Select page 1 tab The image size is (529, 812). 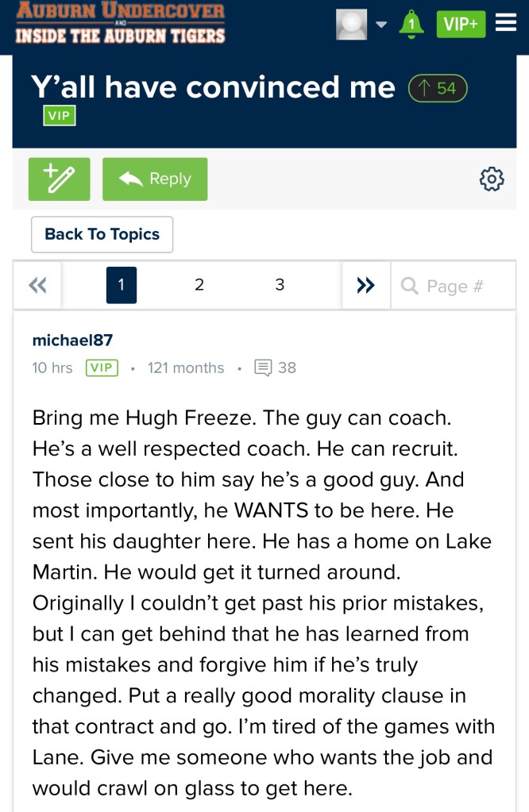121,285
